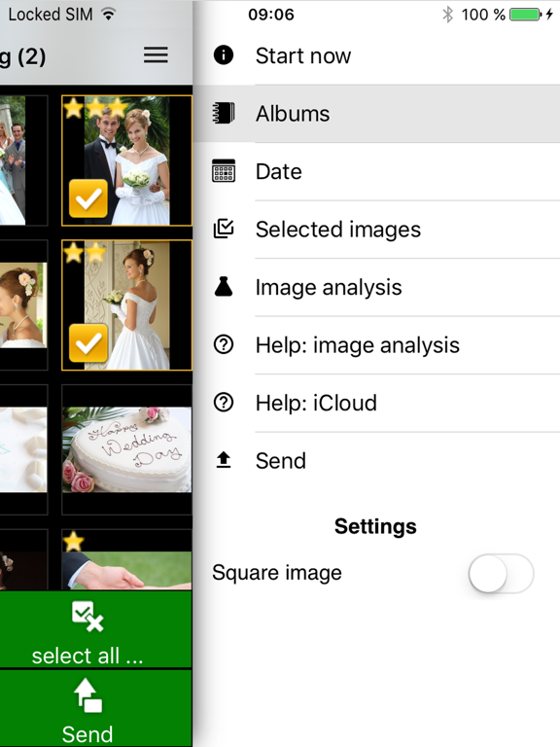Screen dimensions: 560x747
Task: Open the bride profile close-up thumbnail
Action: tap(23, 304)
